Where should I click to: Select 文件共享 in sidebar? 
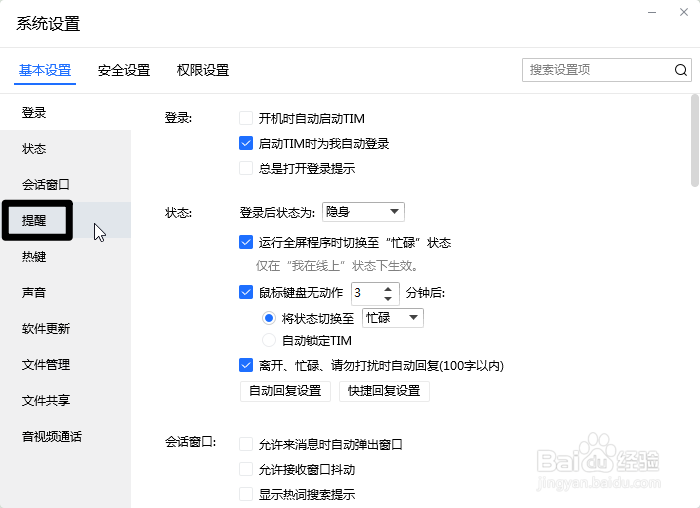[65, 400]
